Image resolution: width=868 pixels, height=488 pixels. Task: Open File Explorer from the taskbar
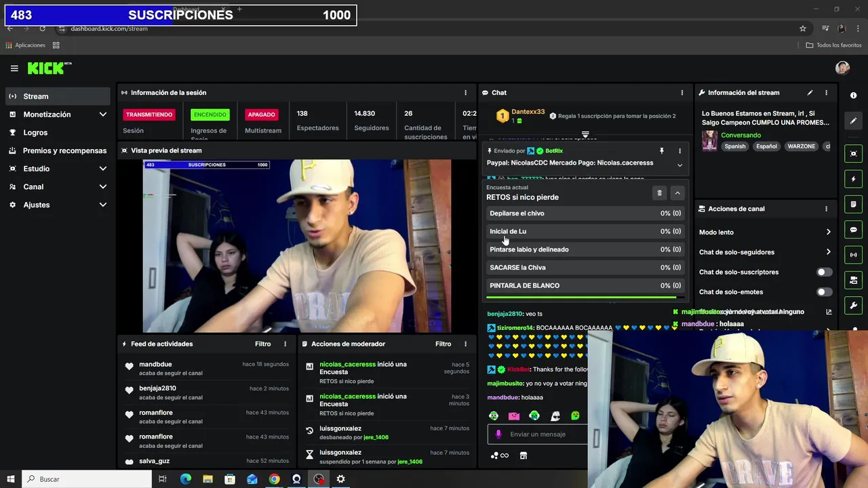pos(208,479)
